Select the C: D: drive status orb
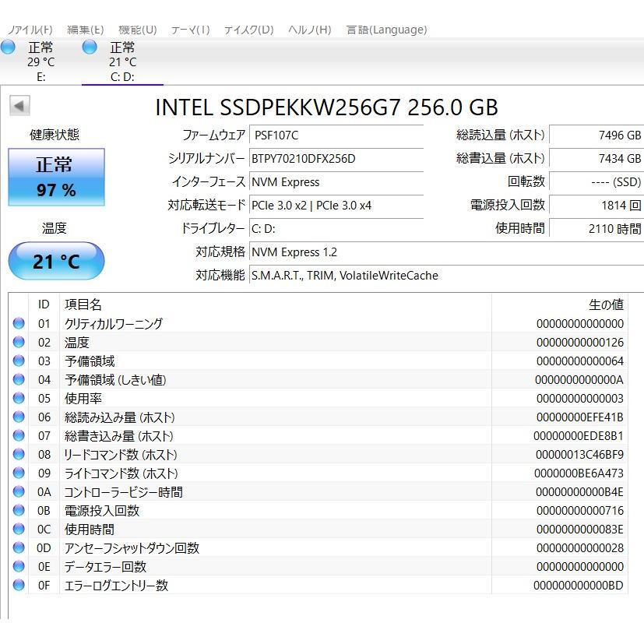644x644 pixels. coord(90,47)
